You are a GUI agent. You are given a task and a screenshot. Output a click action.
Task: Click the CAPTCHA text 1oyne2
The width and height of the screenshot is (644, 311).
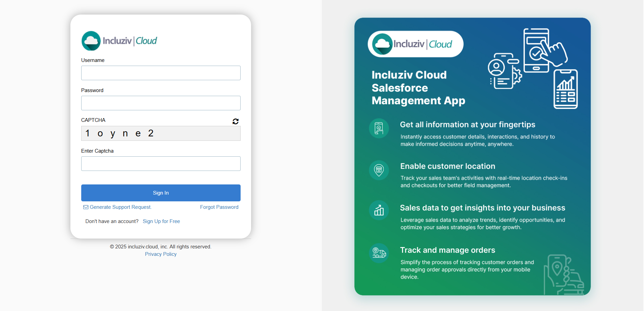119,133
